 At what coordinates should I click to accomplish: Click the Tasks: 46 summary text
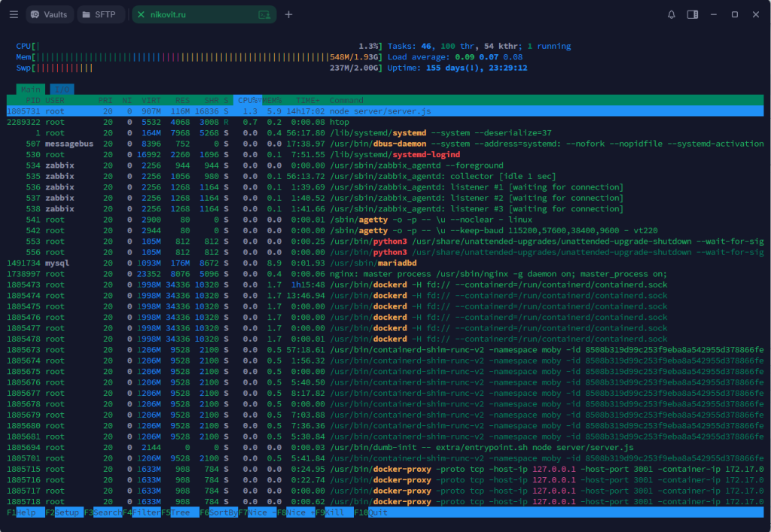(410, 46)
